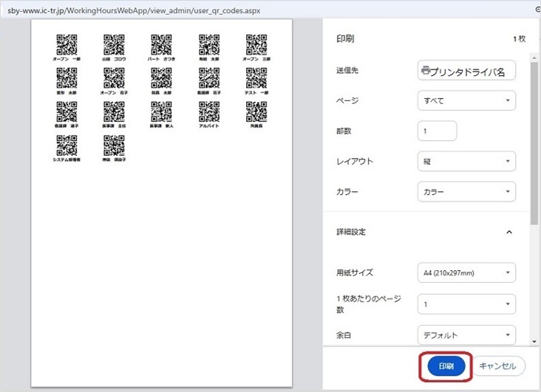Collapse the 詳細設定 section with its chevron

(x=509, y=232)
